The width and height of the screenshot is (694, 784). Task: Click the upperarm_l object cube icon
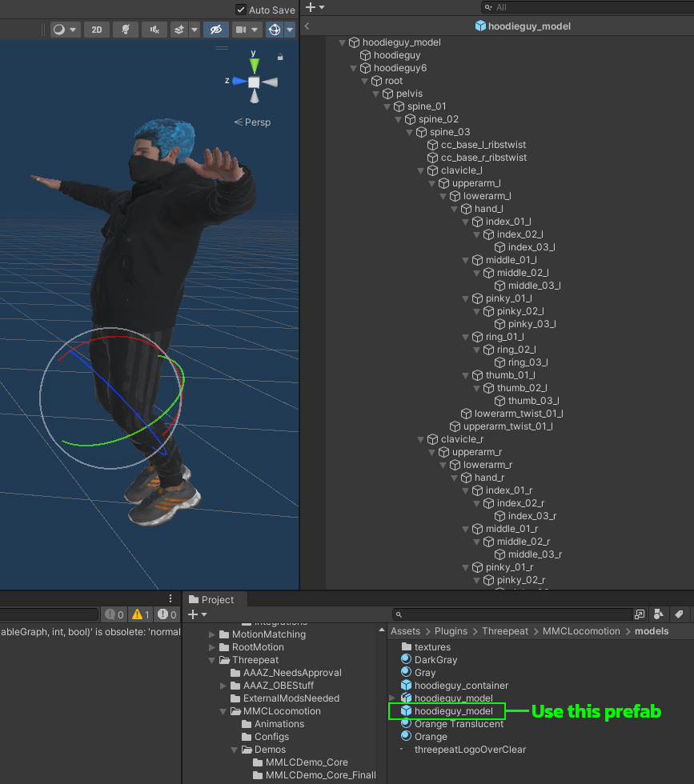coord(443,183)
